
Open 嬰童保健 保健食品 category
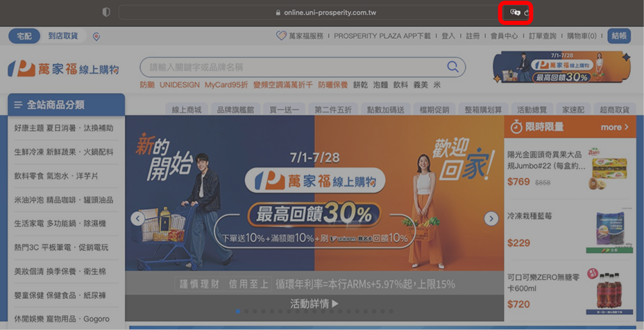[60, 295]
